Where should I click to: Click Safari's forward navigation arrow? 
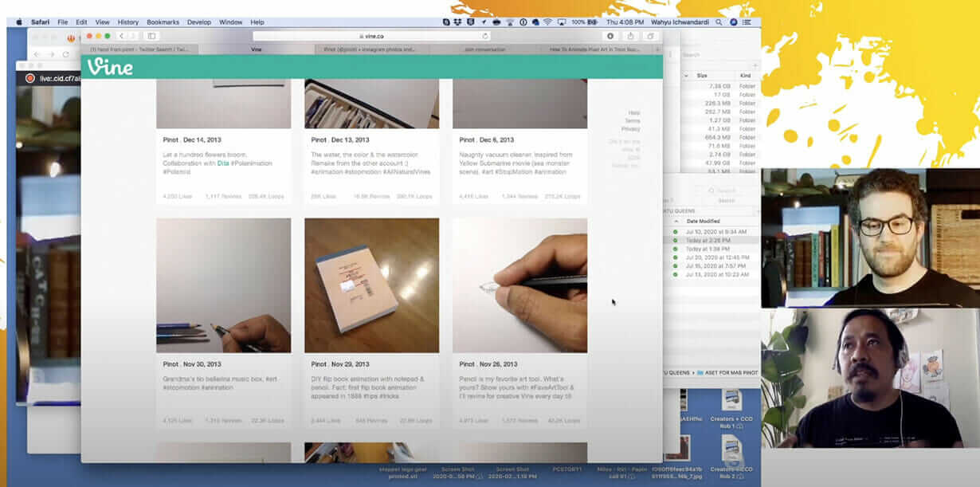coord(132,36)
